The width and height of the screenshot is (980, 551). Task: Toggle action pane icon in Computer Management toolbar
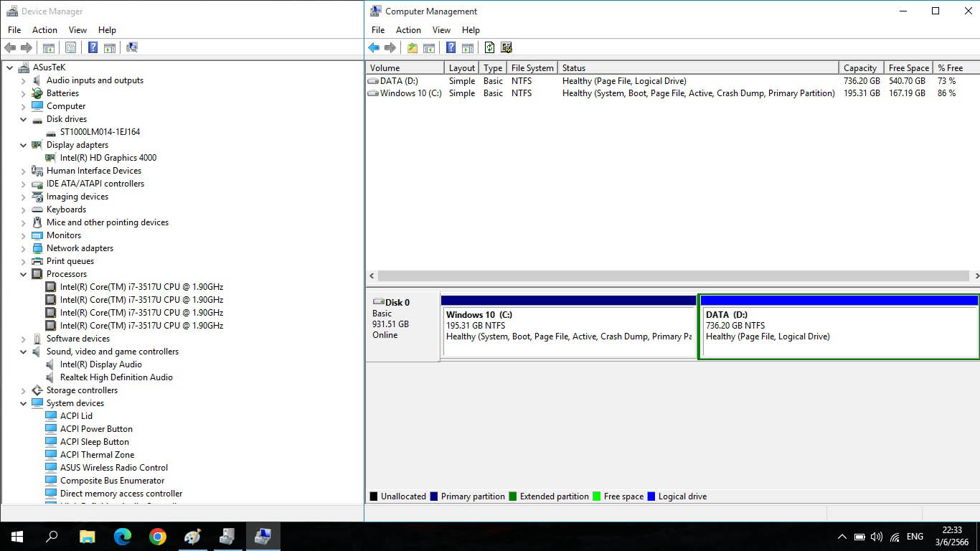(468, 48)
